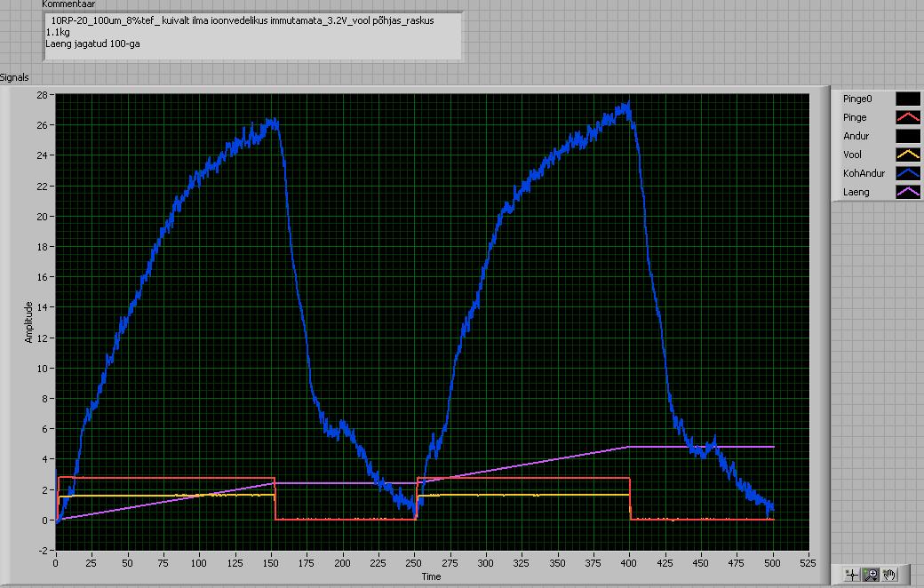Viewport: 924px width, 588px height.
Task: Click the 28 maximum Y-axis value
Action: point(42,94)
